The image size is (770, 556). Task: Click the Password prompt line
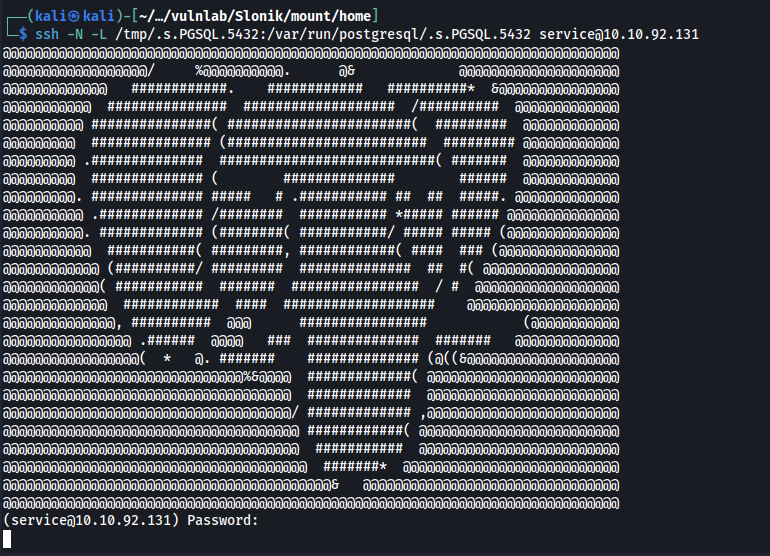click(131, 520)
